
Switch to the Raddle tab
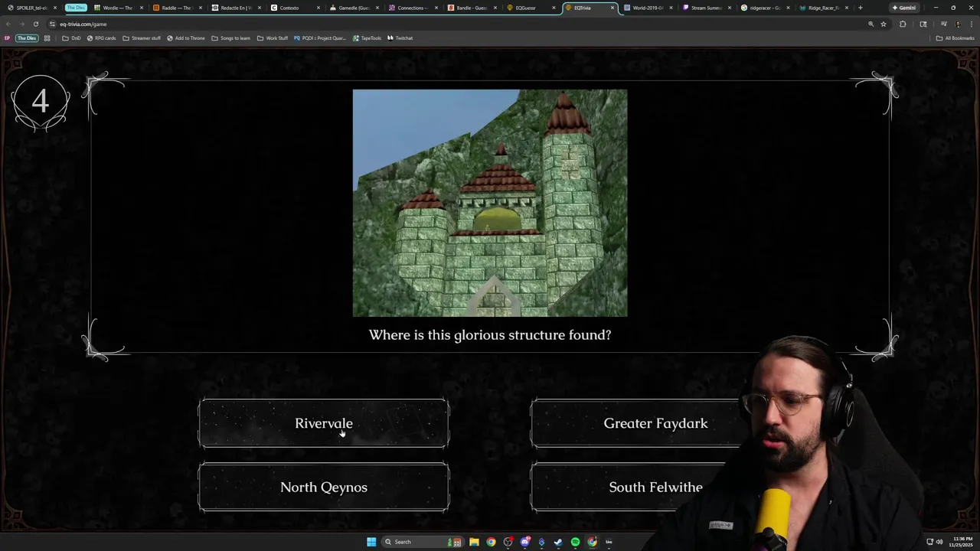pyautogui.click(x=175, y=8)
